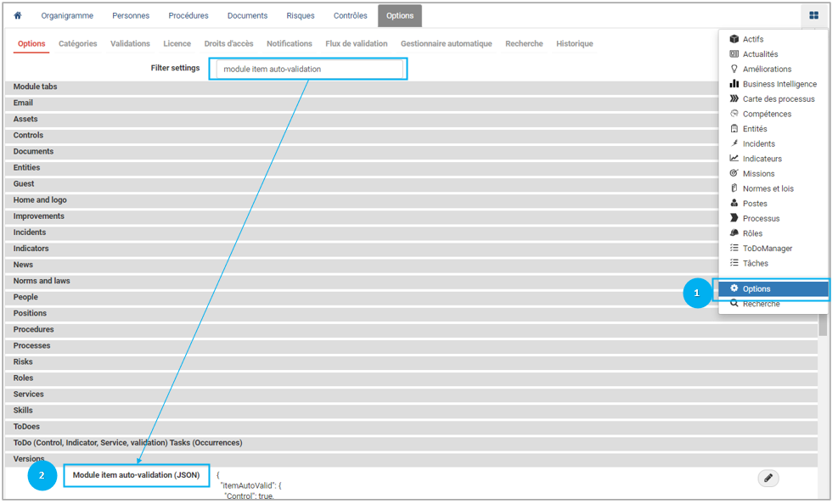This screenshot has width=838, height=504.
Task: Open the Droits d'accès tab
Action: [x=228, y=44]
